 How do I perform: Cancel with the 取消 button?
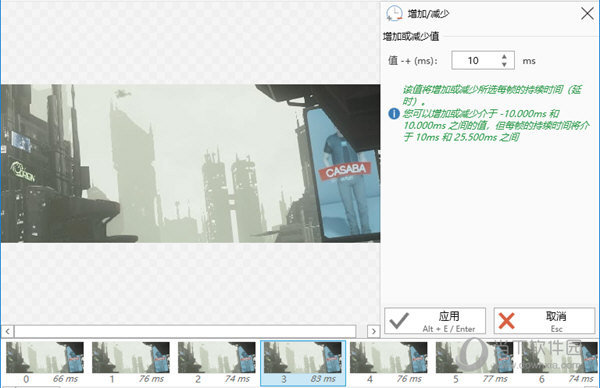tap(544, 321)
